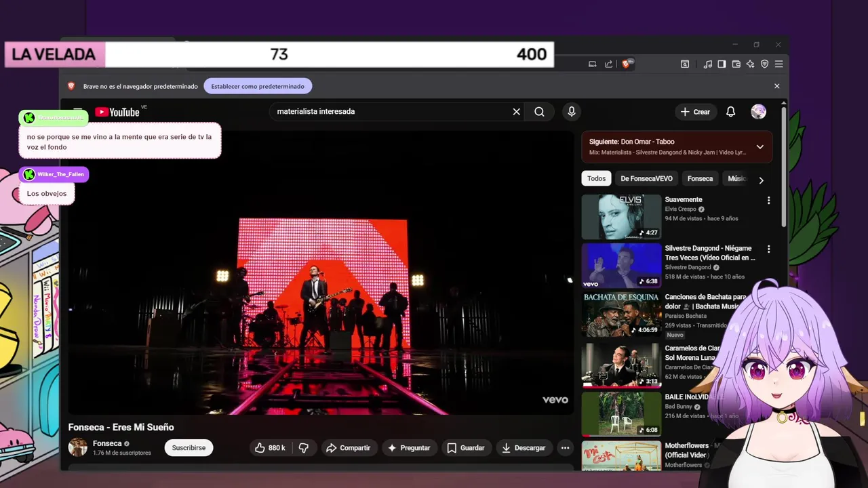The image size is (868, 488).
Task: Click the install app icon in address bar
Action: coord(592,64)
